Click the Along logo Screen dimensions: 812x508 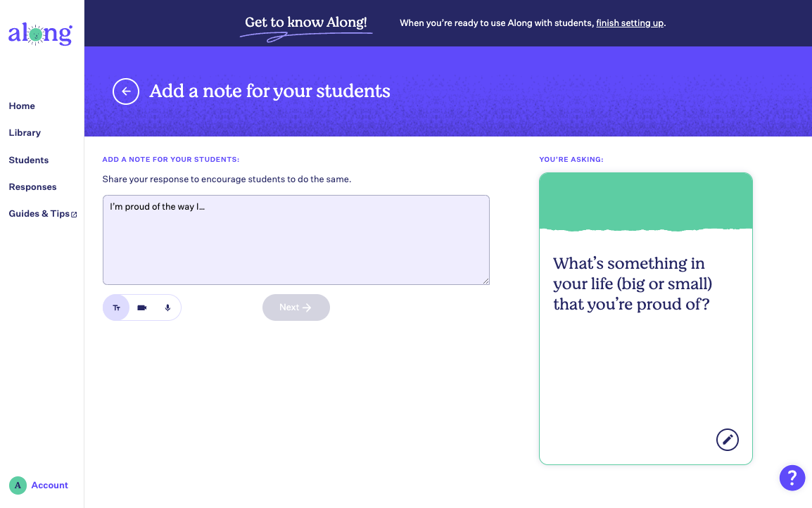point(40,34)
